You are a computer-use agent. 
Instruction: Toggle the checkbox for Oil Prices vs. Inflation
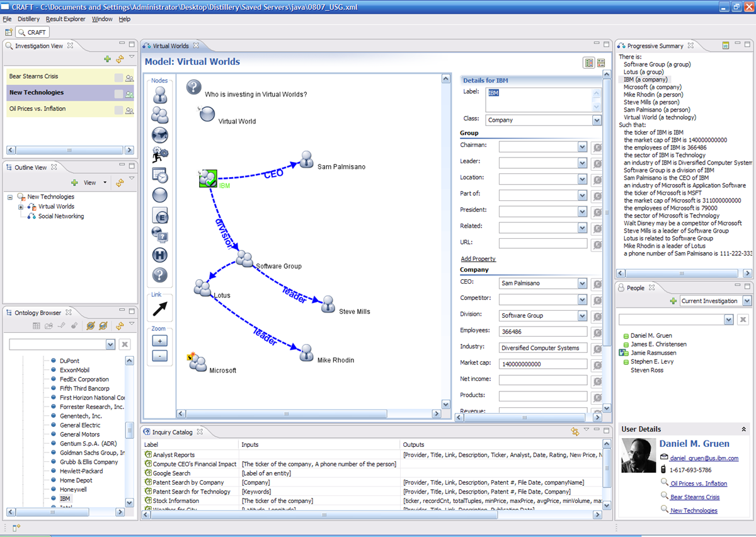tap(118, 110)
